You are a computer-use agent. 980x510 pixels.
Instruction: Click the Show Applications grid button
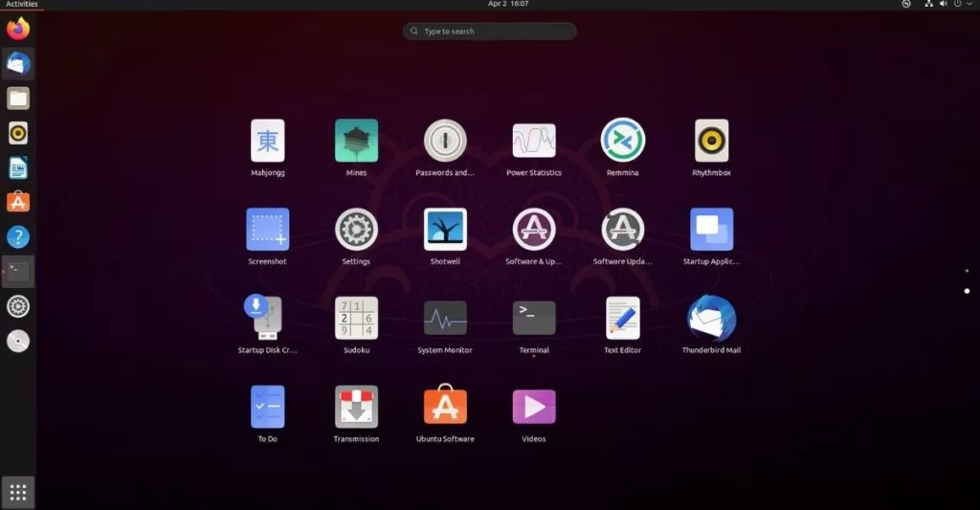click(x=18, y=493)
